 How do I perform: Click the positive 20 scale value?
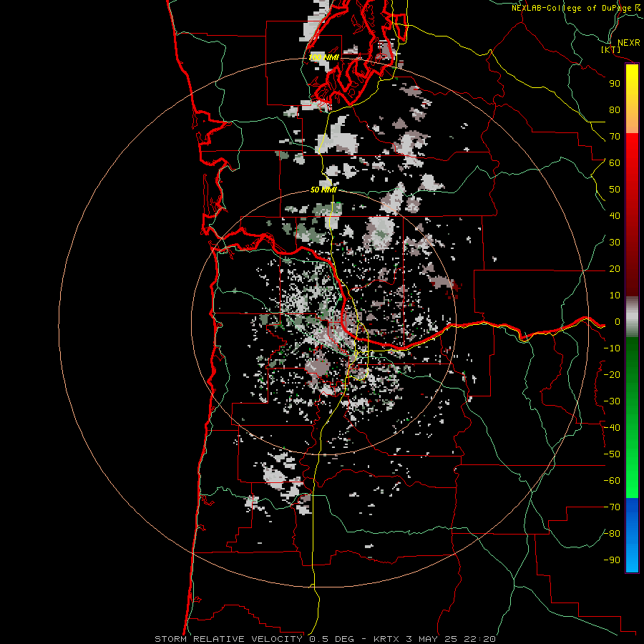click(x=615, y=268)
